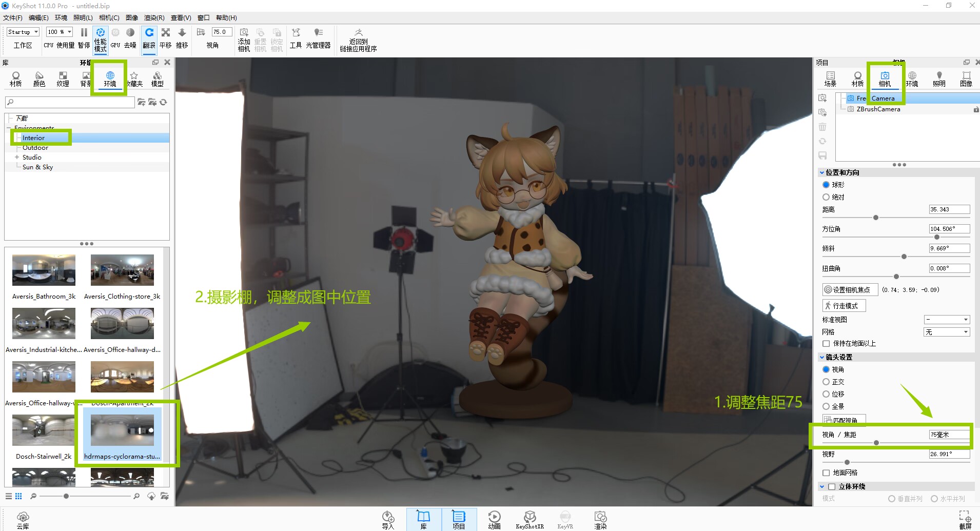Switch to the project 场景 tab
Viewport: 980px width, 531px height.
pyautogui.click(x=830, y=79)
